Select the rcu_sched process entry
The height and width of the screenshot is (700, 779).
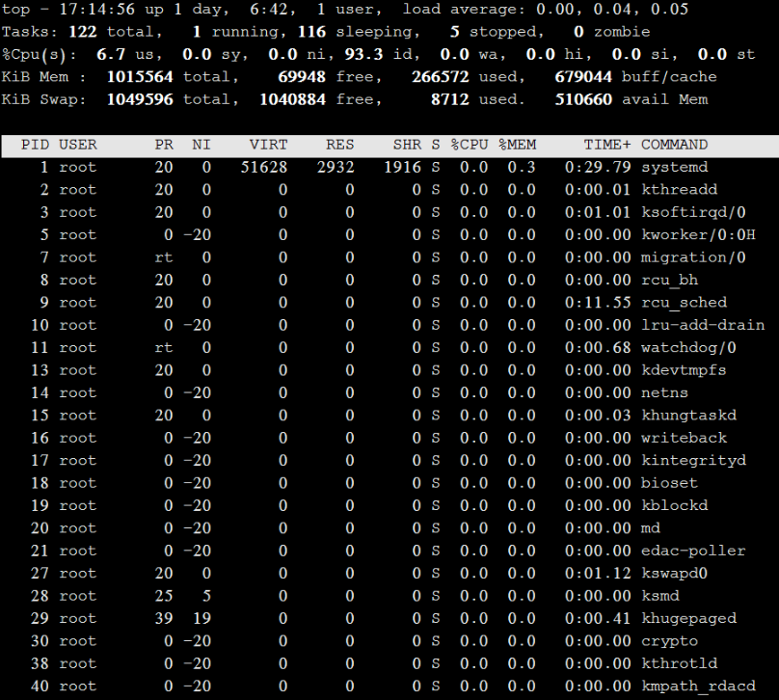click(x=386, y=302)
